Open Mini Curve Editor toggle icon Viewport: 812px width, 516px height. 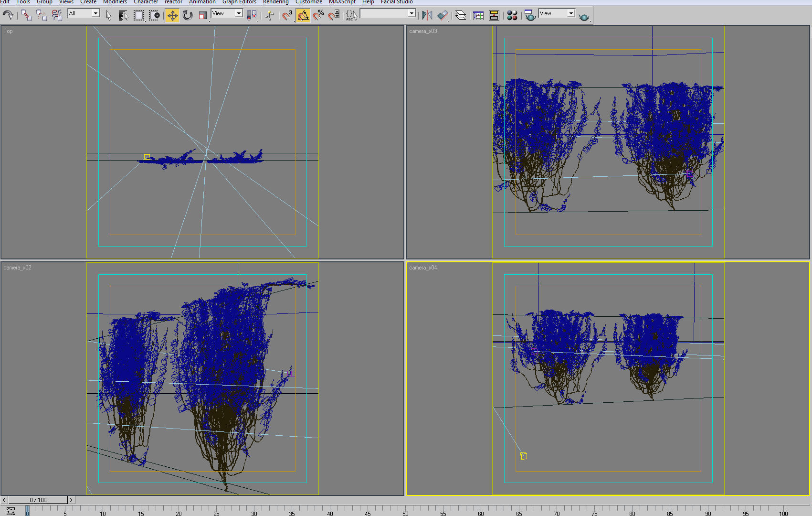(x=11, y=511)
